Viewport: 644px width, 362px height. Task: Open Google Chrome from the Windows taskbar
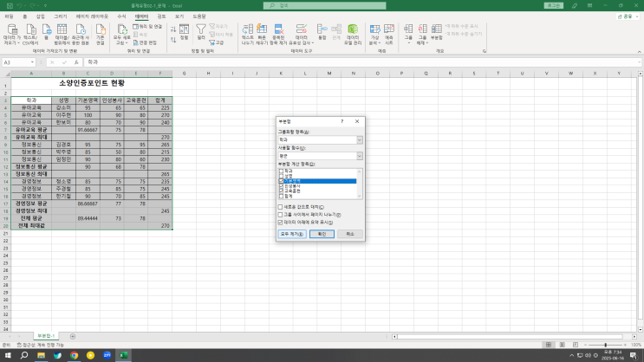[74, 355]
